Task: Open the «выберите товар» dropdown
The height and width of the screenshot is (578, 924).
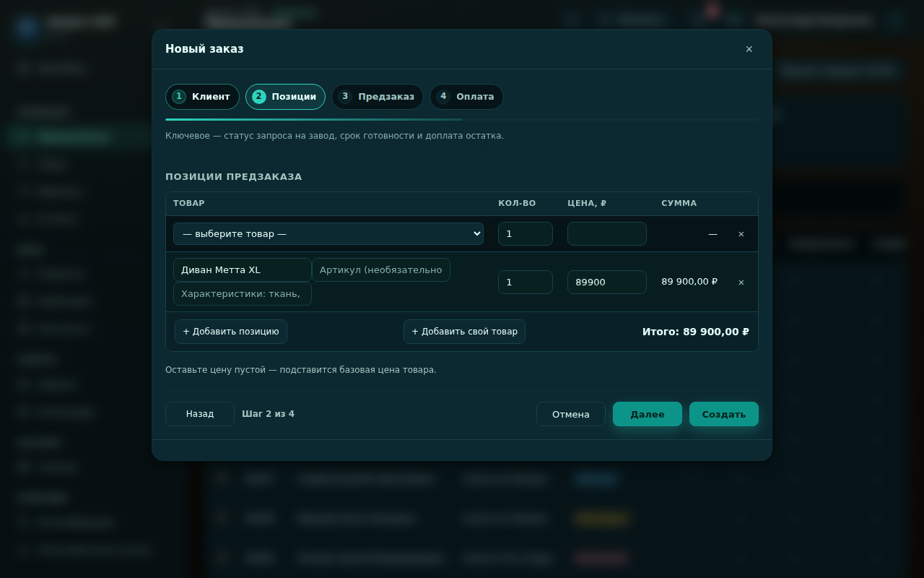Action: point(328,234)
